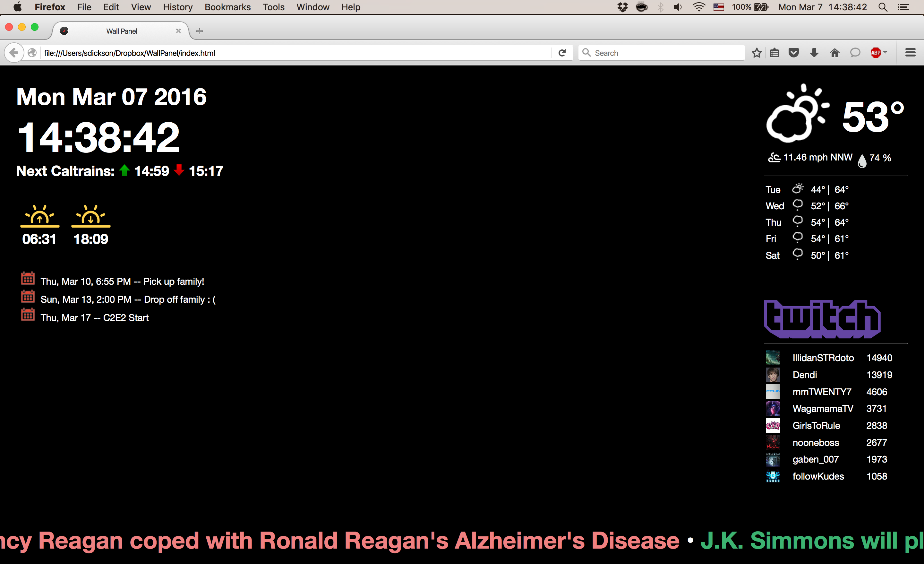The width and height of the screenshot is (924, 564).
Task: Click the URL address bar
Action: 293,53
